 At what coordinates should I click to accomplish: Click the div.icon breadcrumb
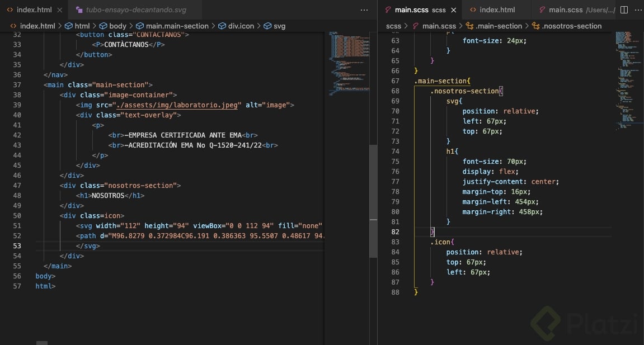[x=239, y=26]
